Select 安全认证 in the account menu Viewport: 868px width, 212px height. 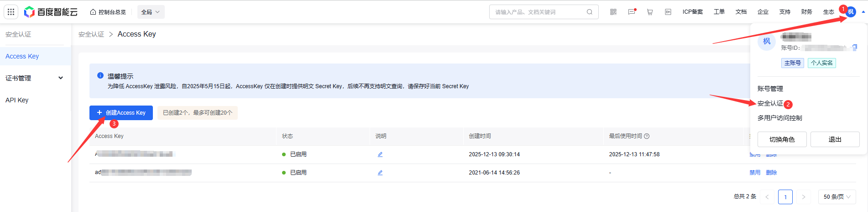(x=770, y=103)
